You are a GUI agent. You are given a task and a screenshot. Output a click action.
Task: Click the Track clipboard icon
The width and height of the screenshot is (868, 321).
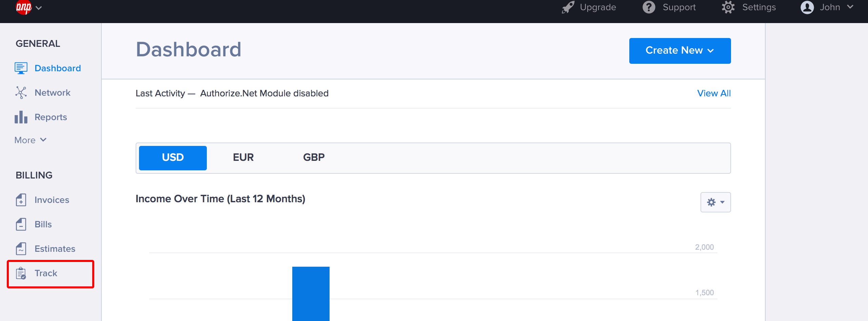tap(21, 273)
